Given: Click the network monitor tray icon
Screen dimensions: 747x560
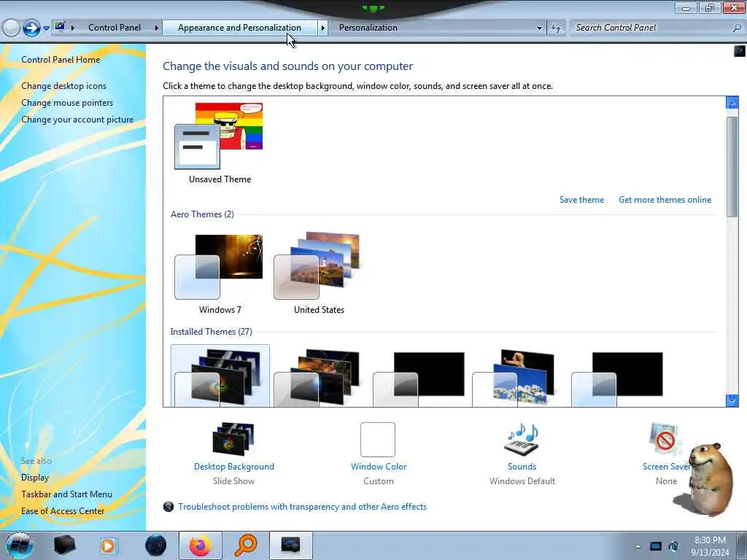Looking at the screenshot, I should pyautogui.click(x=656, y=546).
